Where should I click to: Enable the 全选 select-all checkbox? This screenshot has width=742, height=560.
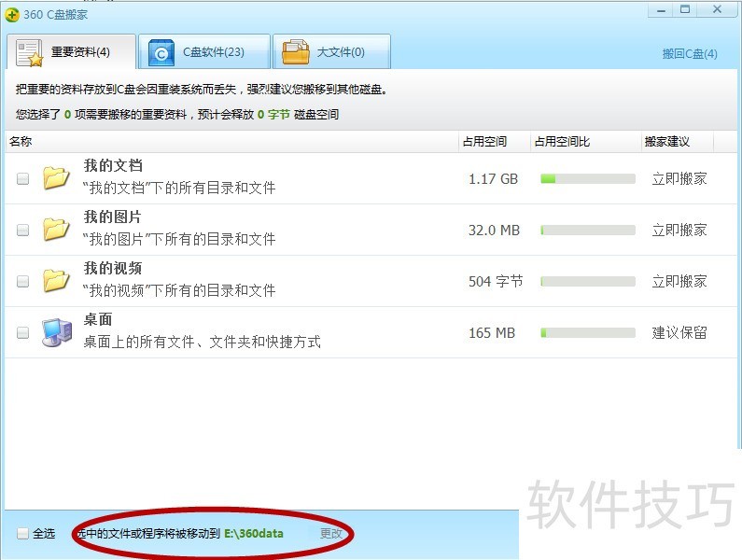[x=23, y=534]
